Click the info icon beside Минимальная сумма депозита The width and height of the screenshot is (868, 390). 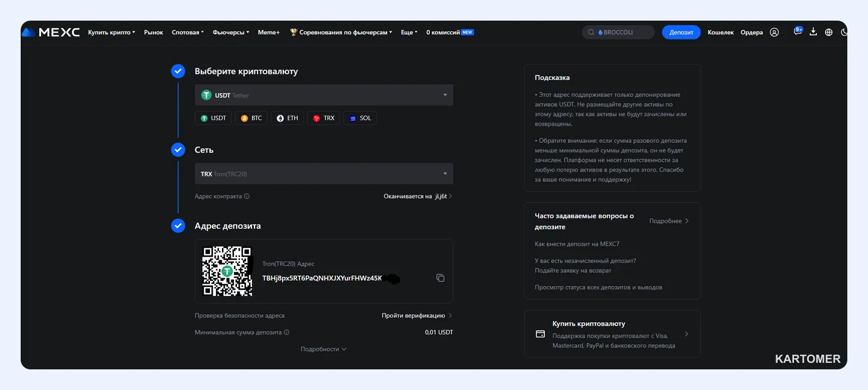point(287,332)
